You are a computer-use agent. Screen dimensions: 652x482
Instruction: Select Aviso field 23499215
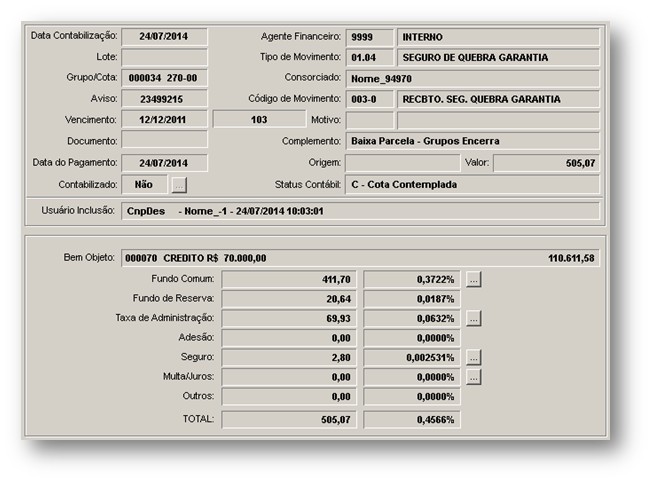tap(164, 99)
